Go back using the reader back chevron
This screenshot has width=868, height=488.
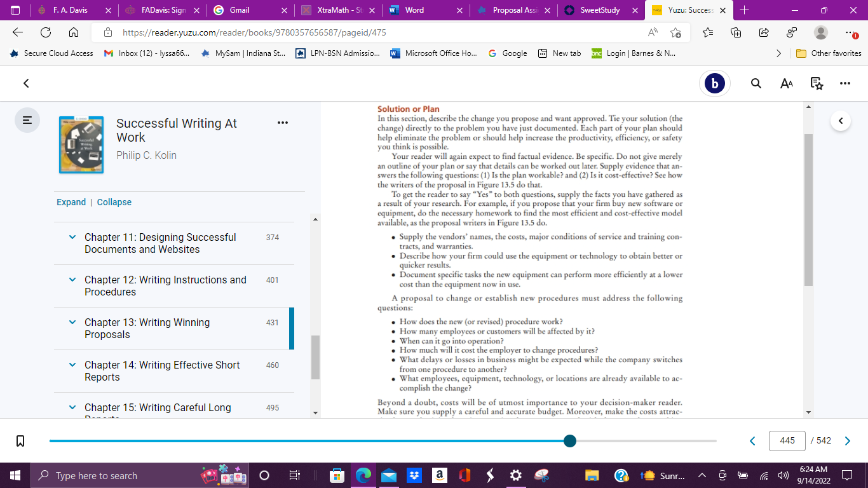click(26, 83)
